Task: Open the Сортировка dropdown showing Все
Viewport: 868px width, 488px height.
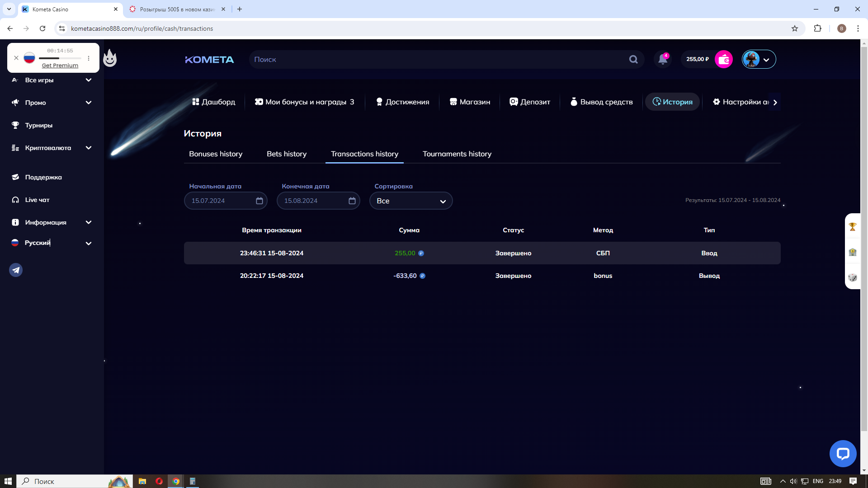Action: (410, 201)
